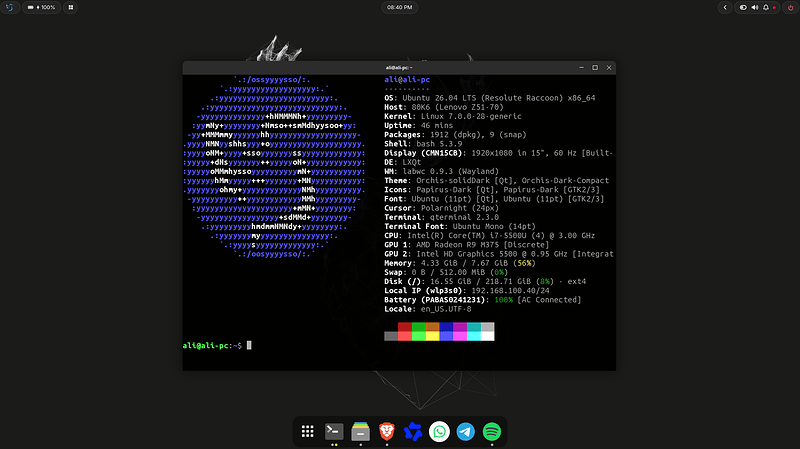
Task: Click the 'Swap: 0 B / 512.00 MiB' line
Action: point(446,272)
